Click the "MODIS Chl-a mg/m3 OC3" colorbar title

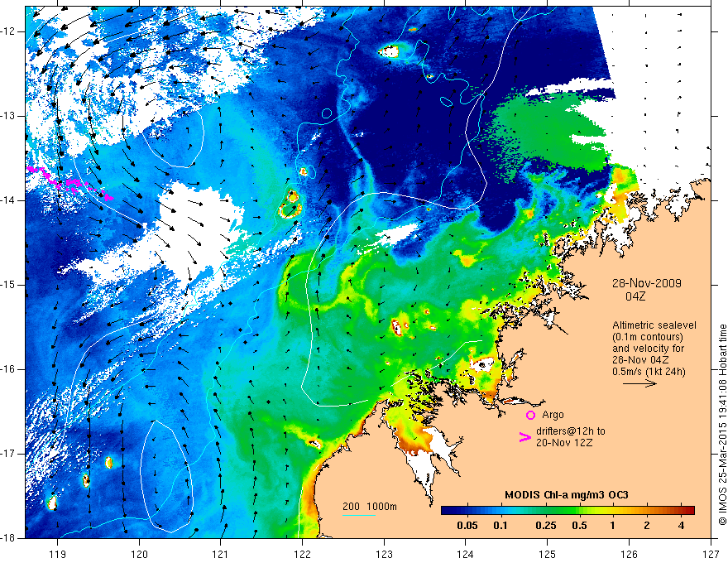pyautogui.click(x=566, y=495)
